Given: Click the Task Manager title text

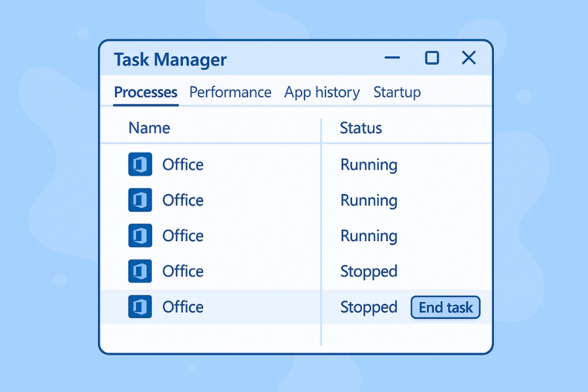Looking at the screenshot, I should pos(170,59).
